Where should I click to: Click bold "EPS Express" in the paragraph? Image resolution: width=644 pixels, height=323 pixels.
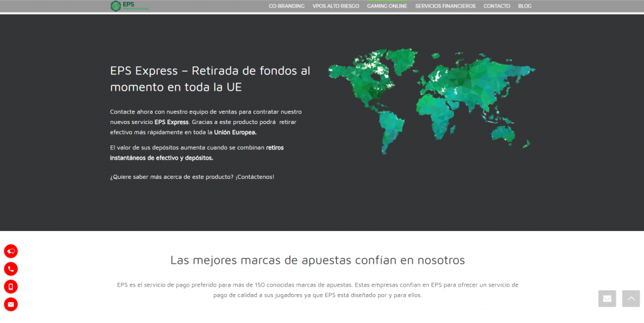[171, 122]
